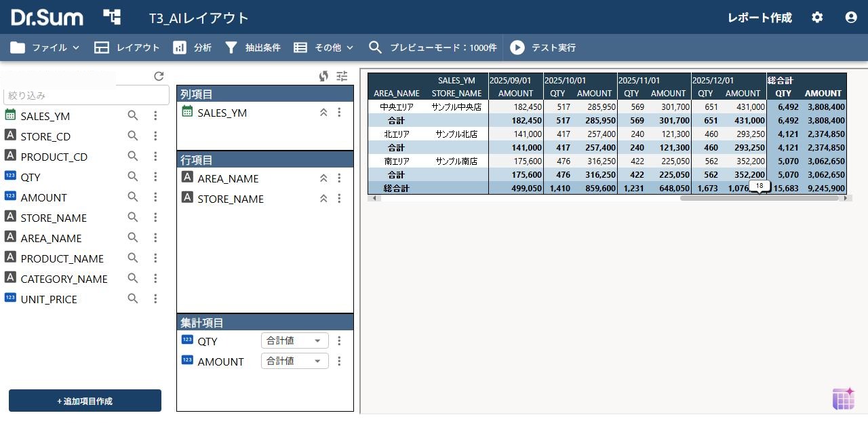This screenshot has height=428, width=868.
Task: Open more options for CATEGORY_NAME field
Action: coord(155,279)
